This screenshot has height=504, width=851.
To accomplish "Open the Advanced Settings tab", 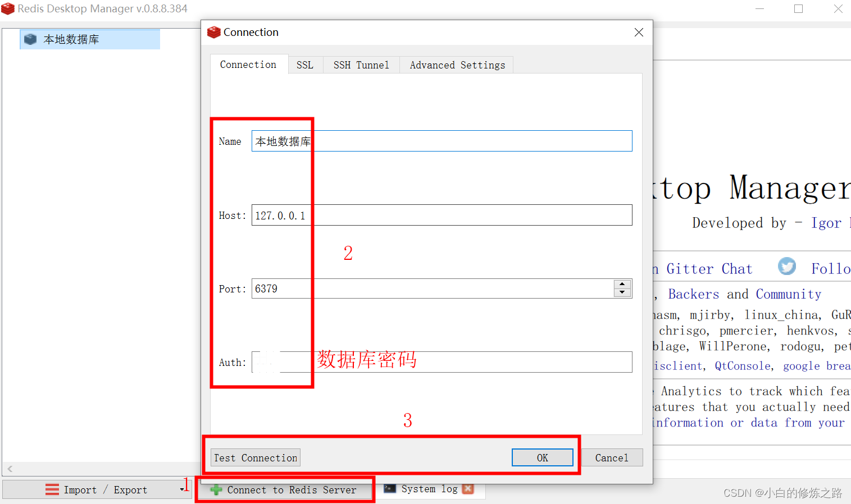I will click(457, 65).
